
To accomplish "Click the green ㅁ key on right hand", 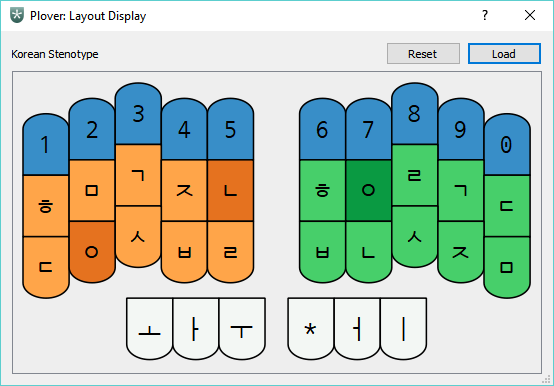I will click(507, 267).
